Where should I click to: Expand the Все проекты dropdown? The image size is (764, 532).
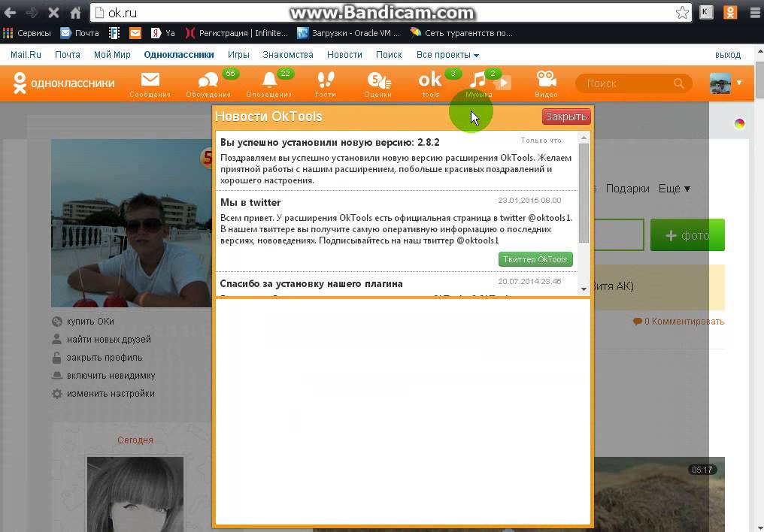click(x=447, y=55)
